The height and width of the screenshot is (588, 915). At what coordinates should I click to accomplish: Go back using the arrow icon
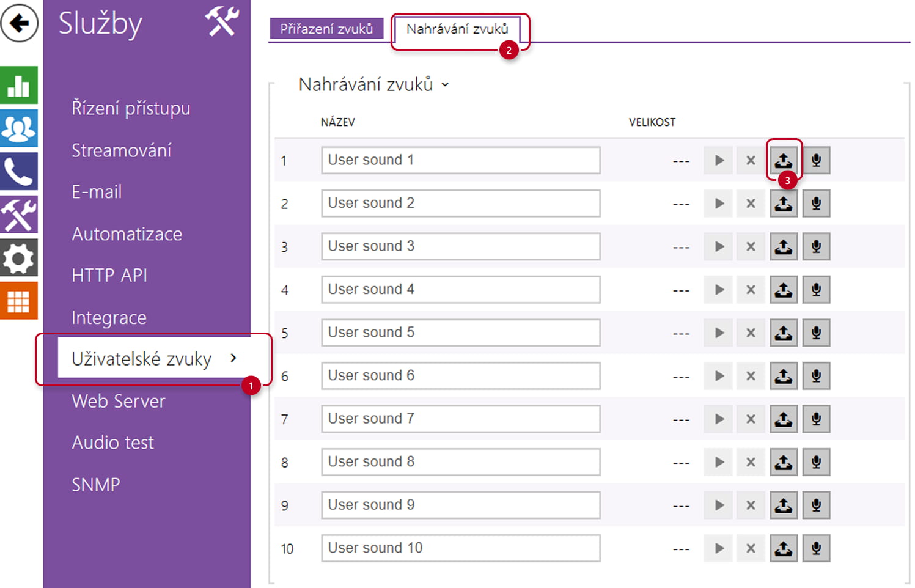pos(19,23)
